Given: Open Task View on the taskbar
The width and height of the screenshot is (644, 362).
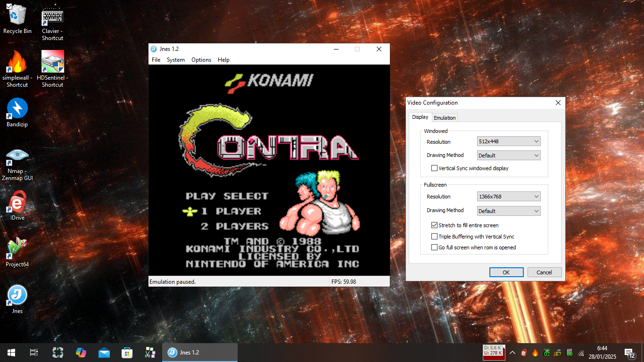Looking at the screenshot, I should (34, 353).
